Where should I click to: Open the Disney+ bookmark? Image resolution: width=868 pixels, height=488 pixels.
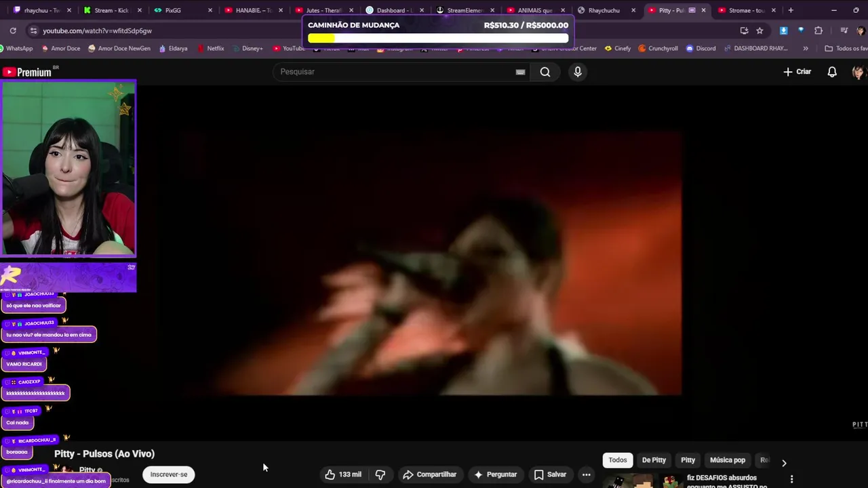tap(247, 48)
